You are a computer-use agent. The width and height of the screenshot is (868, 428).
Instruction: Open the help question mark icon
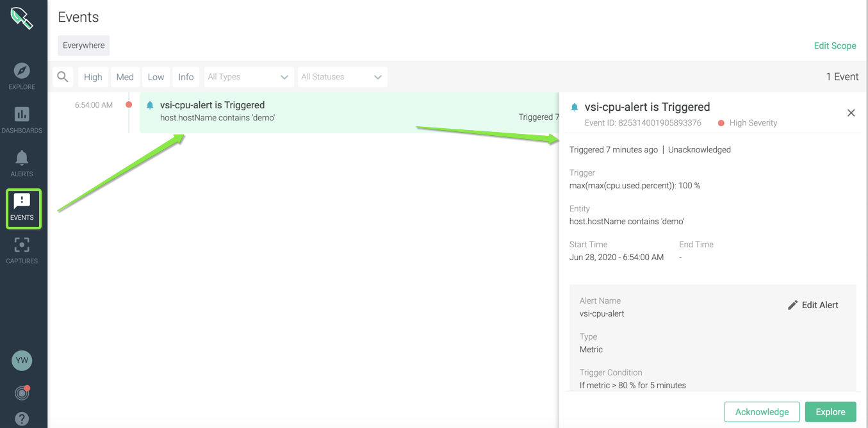[x=22, y=419]
